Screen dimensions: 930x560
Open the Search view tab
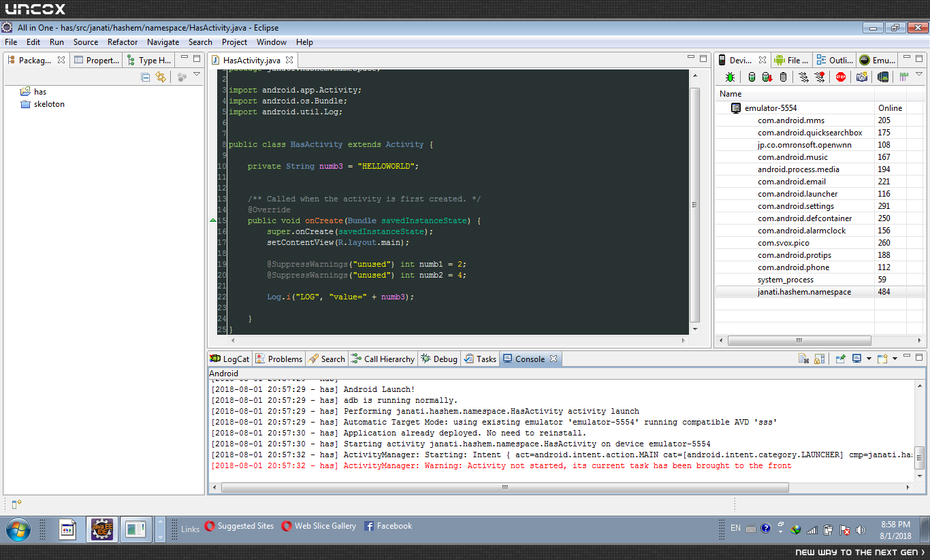(x=327, y=359)
